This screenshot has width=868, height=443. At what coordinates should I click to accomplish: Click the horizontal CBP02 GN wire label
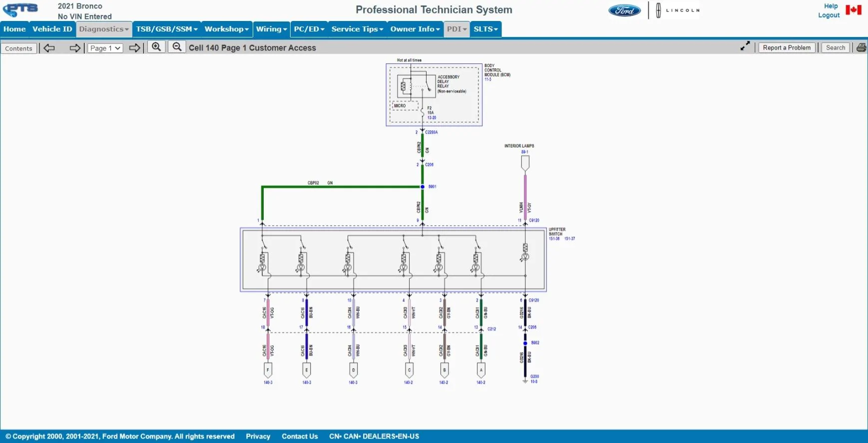coord(320,183)
